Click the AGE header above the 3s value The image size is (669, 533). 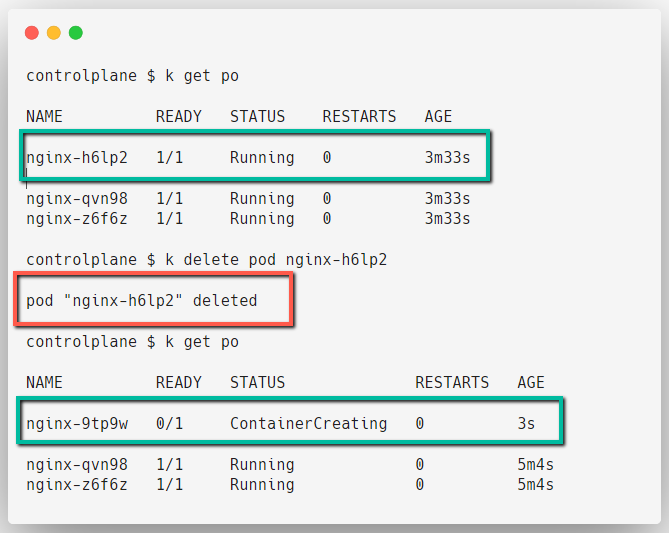(531, 382)
